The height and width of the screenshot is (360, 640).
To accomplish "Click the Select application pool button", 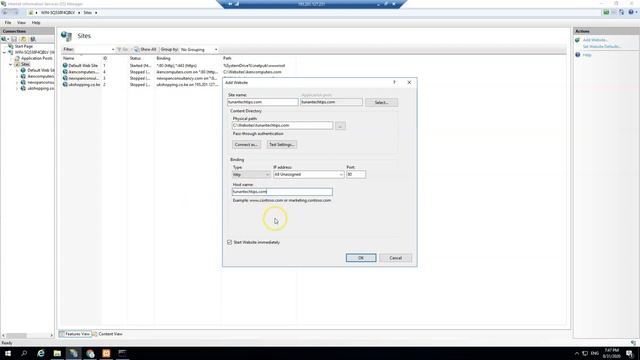I will 381,102.
